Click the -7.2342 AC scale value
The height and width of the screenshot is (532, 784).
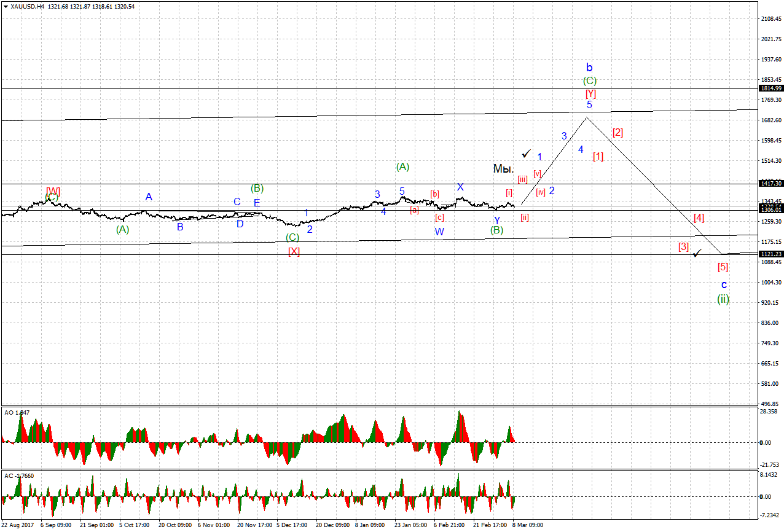coord(770,515)
